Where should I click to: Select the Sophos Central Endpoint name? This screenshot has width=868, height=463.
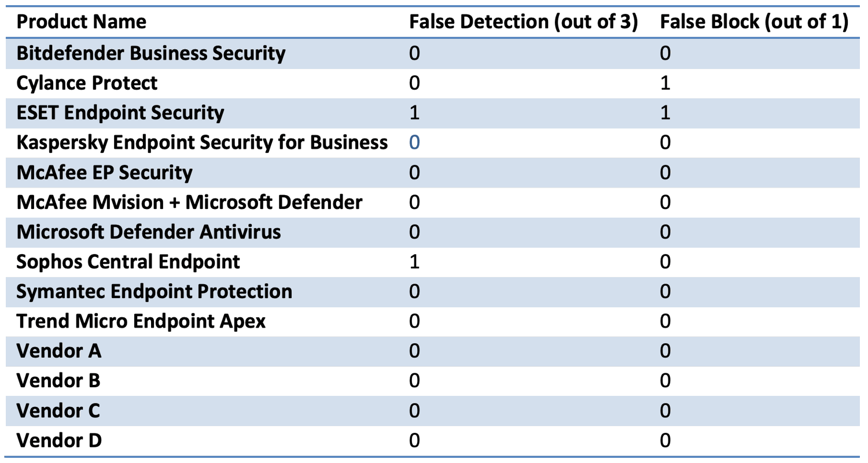pyautogui.click(x=128, y=262)
